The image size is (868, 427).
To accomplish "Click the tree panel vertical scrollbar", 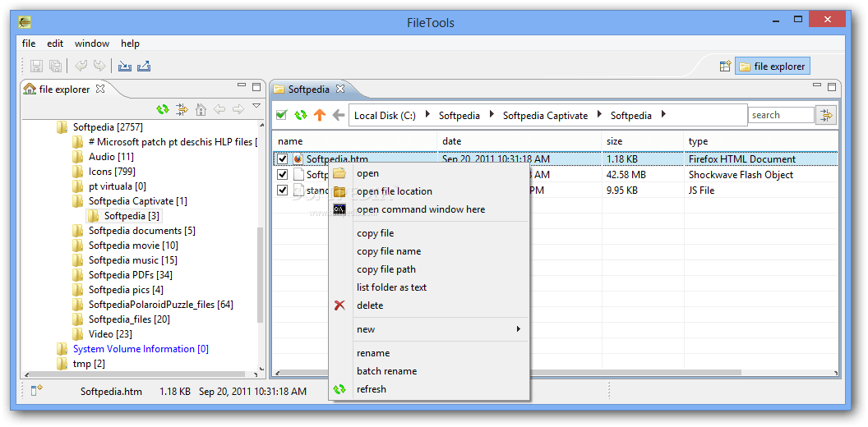I will coord(261,273).
